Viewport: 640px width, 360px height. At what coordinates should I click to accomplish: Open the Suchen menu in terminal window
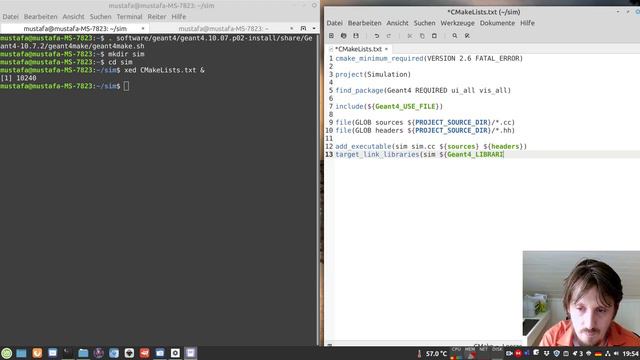pyautogui.click(x=100, y=17)
